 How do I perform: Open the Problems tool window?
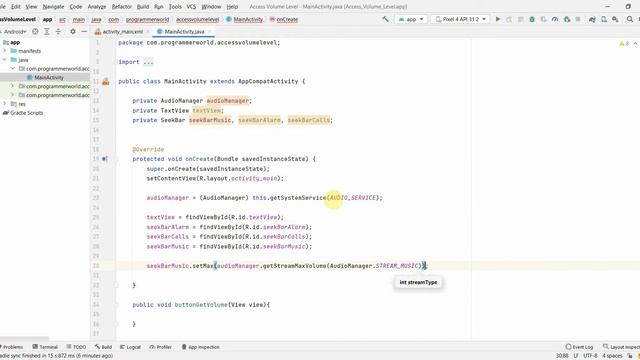point(11,347)
